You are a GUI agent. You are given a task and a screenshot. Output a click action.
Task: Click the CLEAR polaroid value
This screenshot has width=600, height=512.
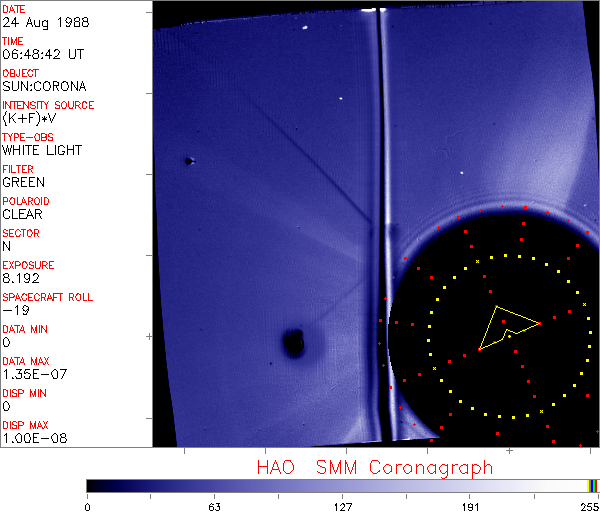pos(24,214)
